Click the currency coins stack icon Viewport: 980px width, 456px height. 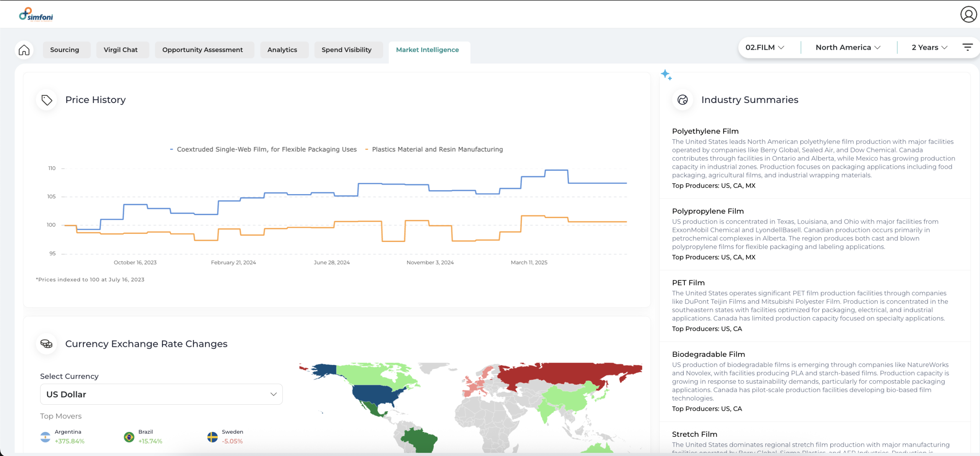[x=47, y=344]
